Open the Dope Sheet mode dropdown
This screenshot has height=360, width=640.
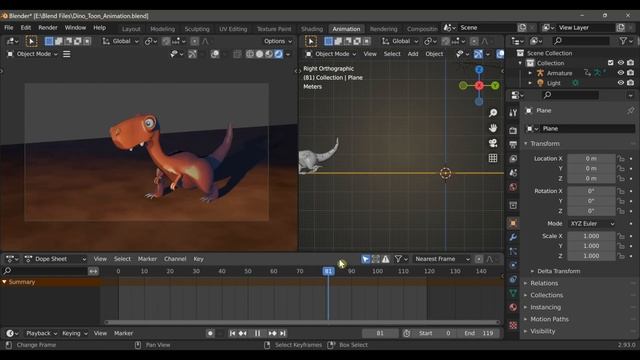pyautogui.click(x=56, y=259)
